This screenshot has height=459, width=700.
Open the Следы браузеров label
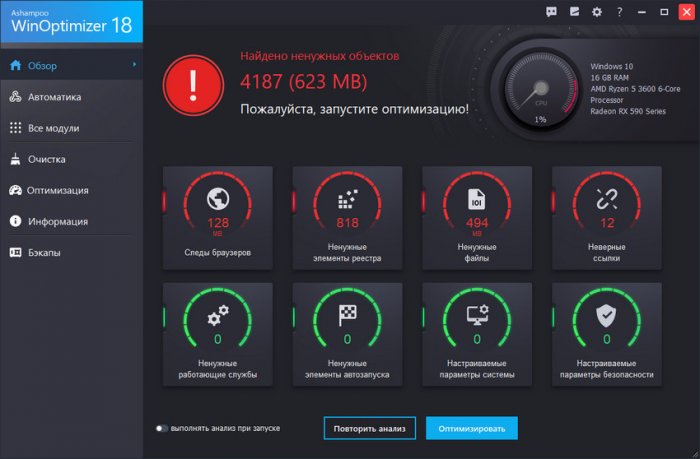coord(218,253)
